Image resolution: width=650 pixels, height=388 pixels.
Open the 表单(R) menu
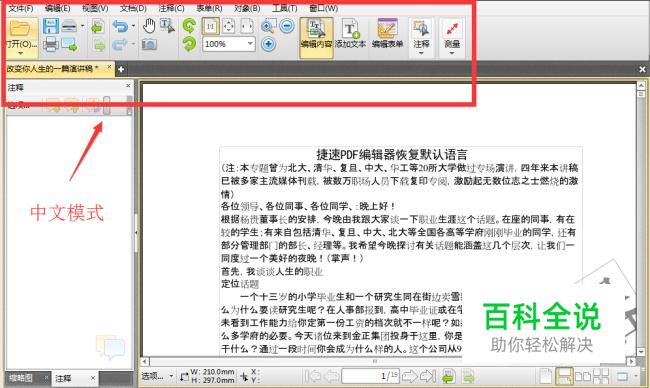tap(209, 8)
